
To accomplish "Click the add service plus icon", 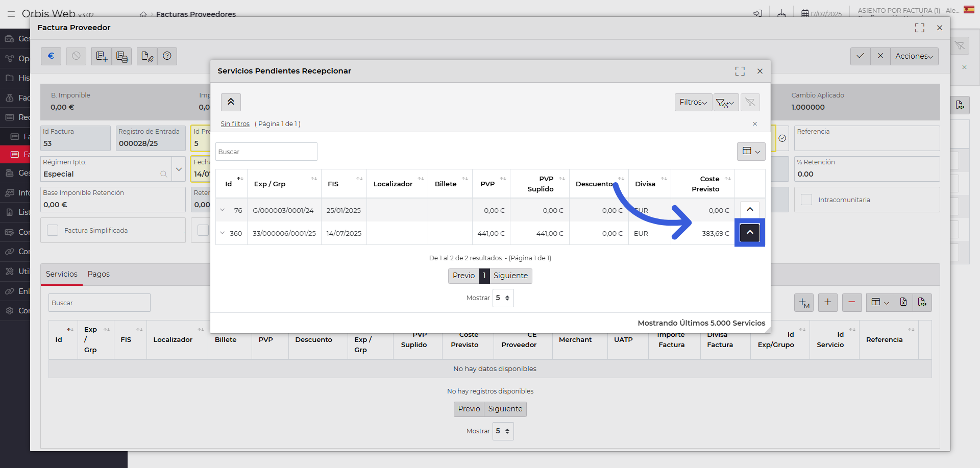I will (827, 302).
